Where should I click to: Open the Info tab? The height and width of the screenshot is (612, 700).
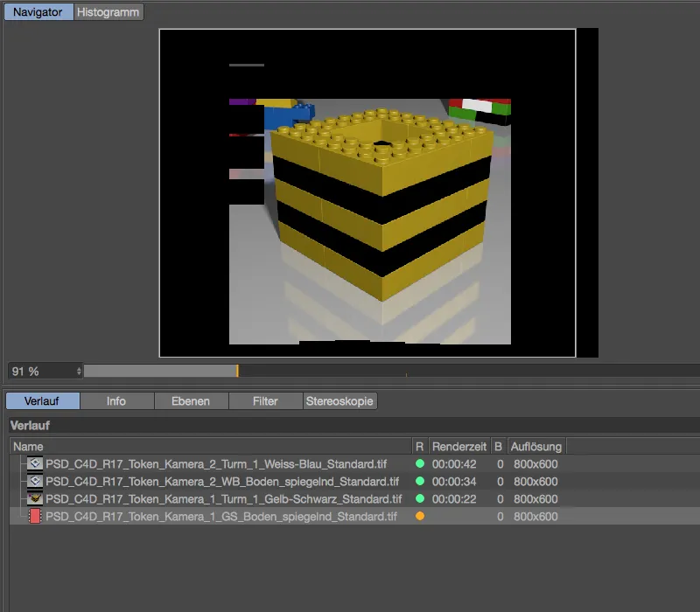[116, 401]
